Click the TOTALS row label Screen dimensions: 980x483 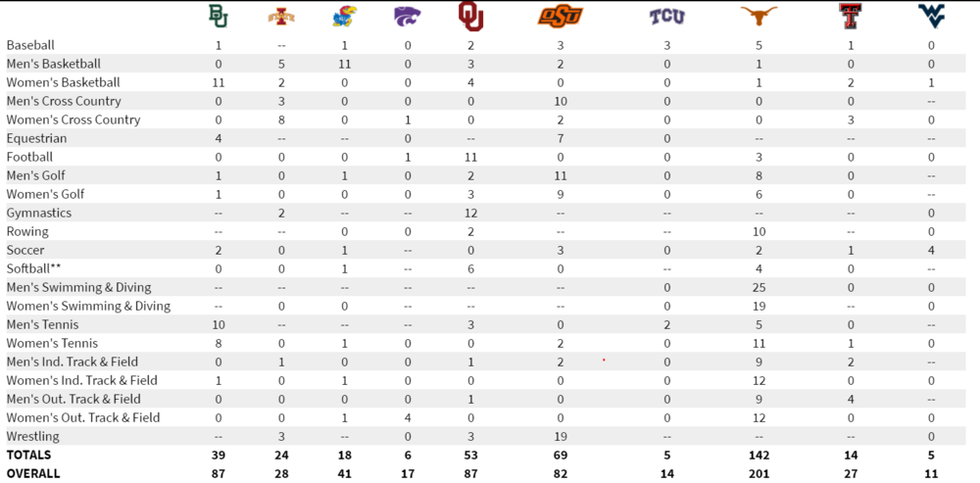pos(28,455)
